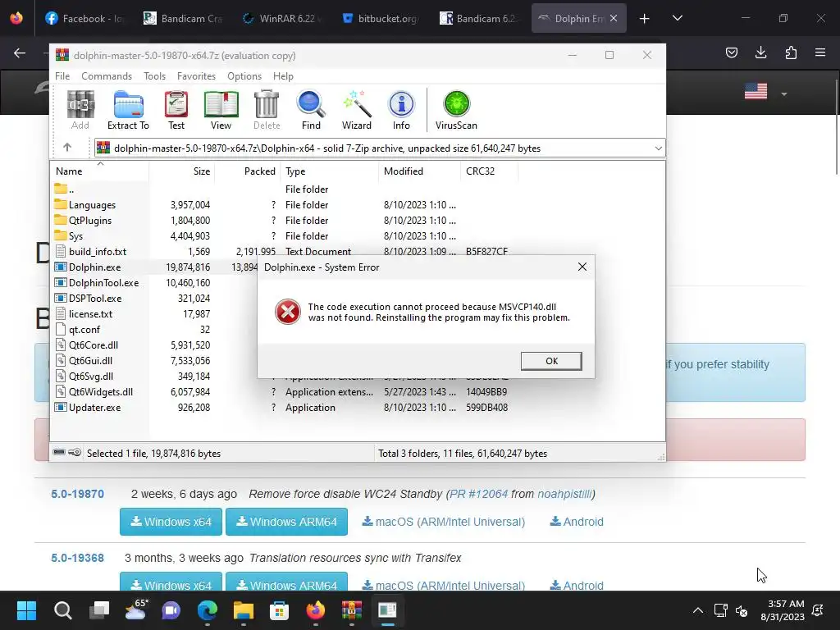Switch to the WinRAR 6.22 browser tab
840x630 pixels.
281,18
